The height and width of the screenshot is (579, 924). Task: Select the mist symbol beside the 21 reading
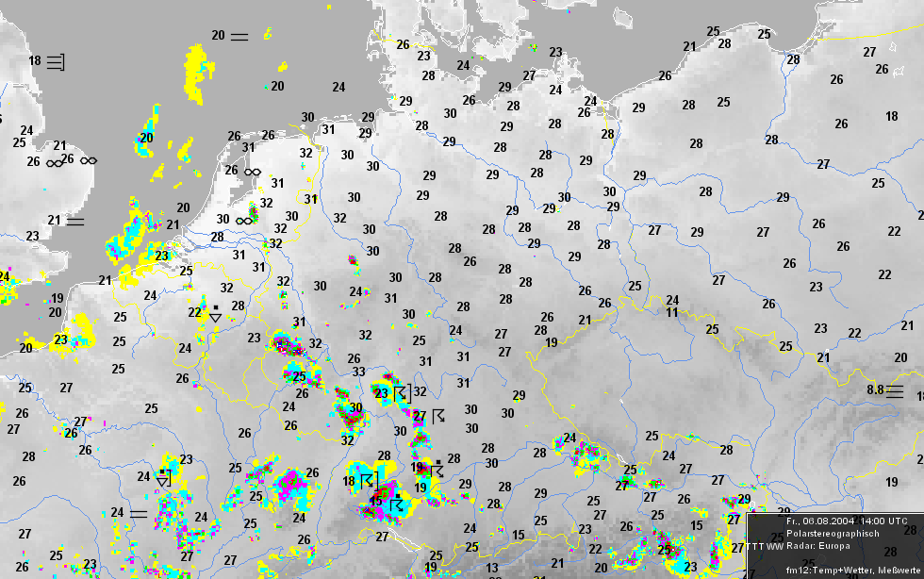[x=75, y=222]
